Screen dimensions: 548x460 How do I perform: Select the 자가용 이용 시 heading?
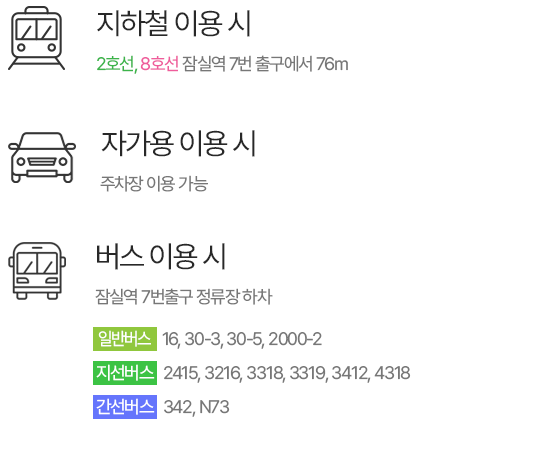179,143
